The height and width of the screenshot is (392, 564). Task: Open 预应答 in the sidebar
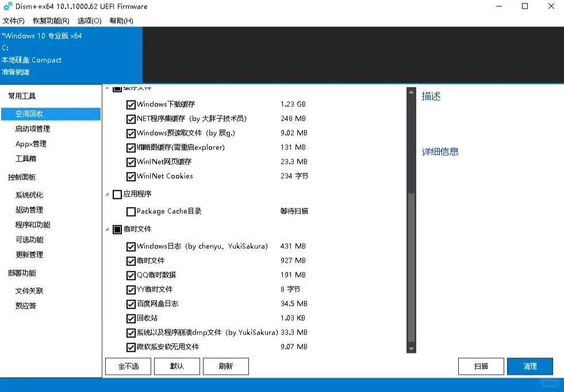[x=25, y=306]
